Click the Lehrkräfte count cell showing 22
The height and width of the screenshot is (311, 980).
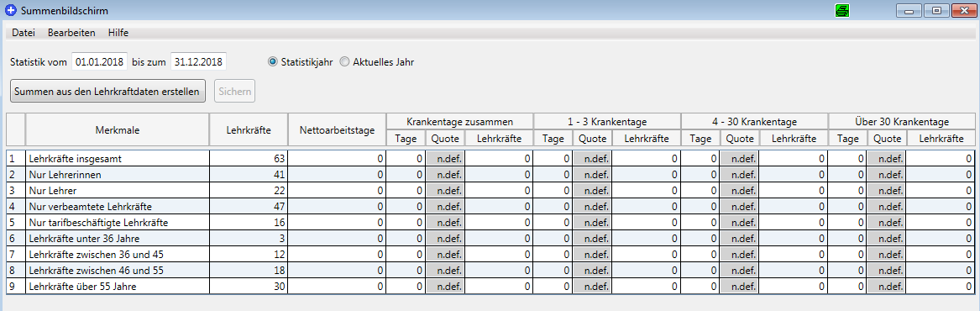coord(248,190)
